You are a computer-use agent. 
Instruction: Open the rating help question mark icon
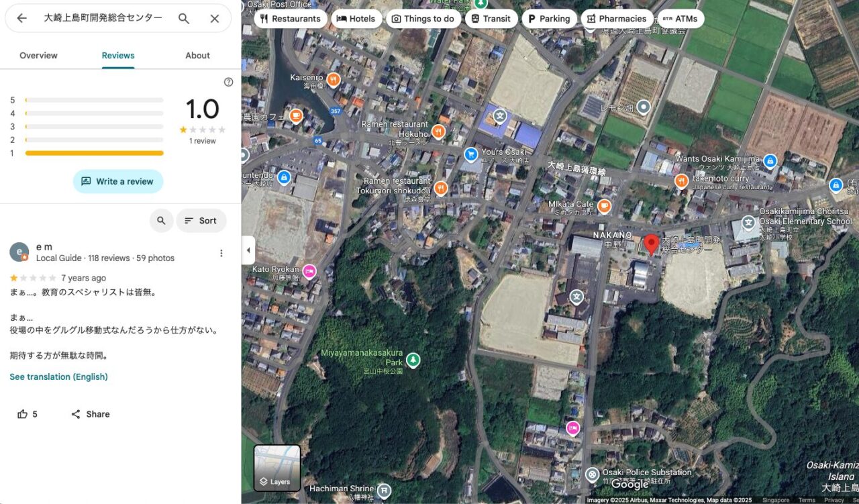coord(228,82)
